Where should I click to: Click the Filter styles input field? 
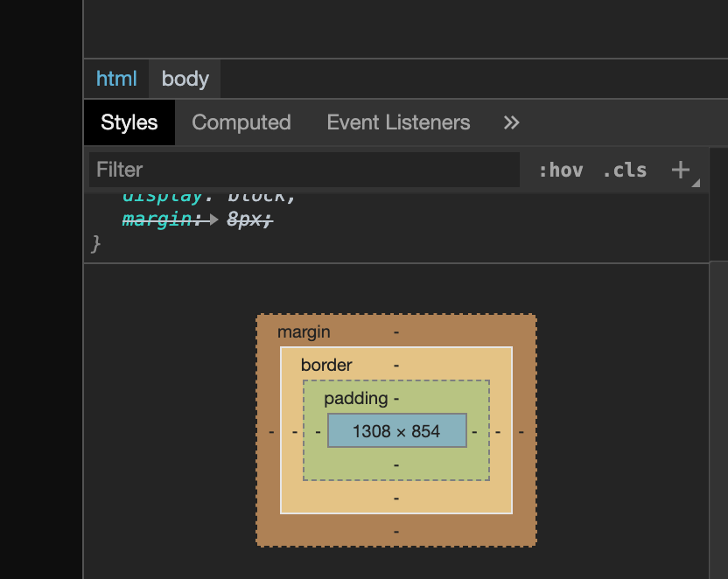click(x=304, y=170)
